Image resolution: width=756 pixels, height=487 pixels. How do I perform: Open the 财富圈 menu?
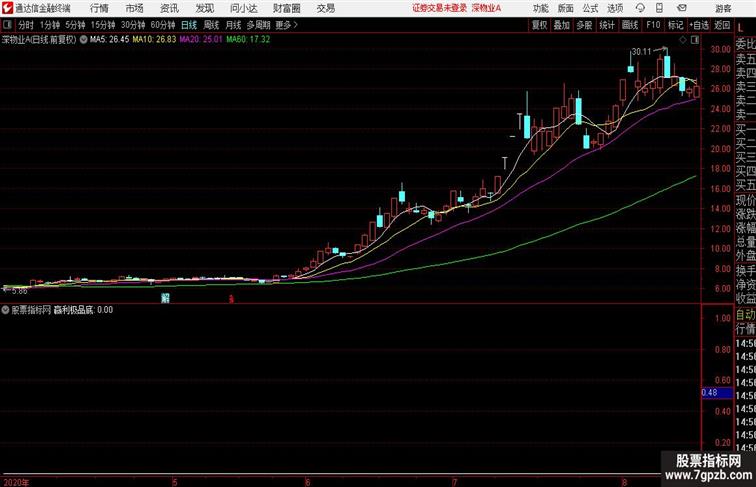[x=286, y=8]
